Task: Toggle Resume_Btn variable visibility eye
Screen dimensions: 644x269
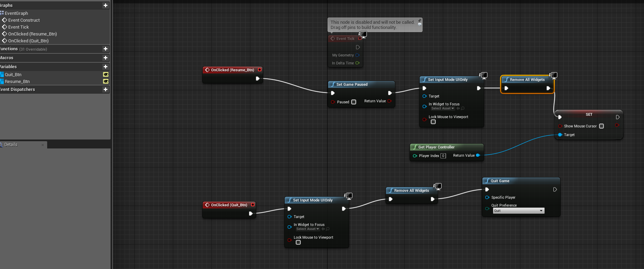Action: tap(106, 81)
